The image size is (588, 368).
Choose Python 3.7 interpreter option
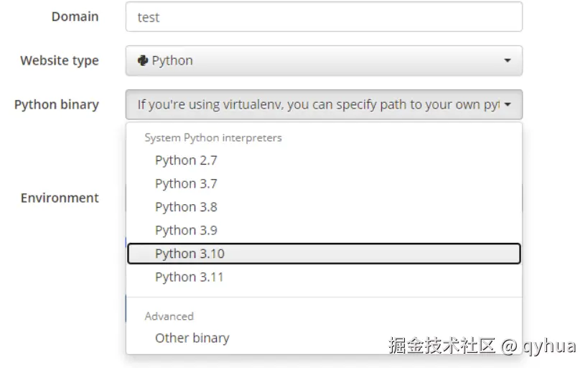click(186, 184)
